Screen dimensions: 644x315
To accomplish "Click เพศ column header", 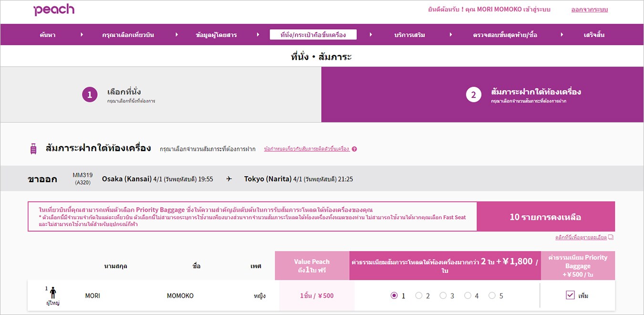I will [256, 266].
